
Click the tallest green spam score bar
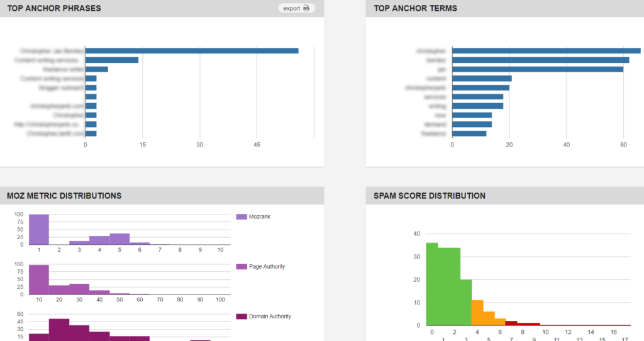[431, 284]
